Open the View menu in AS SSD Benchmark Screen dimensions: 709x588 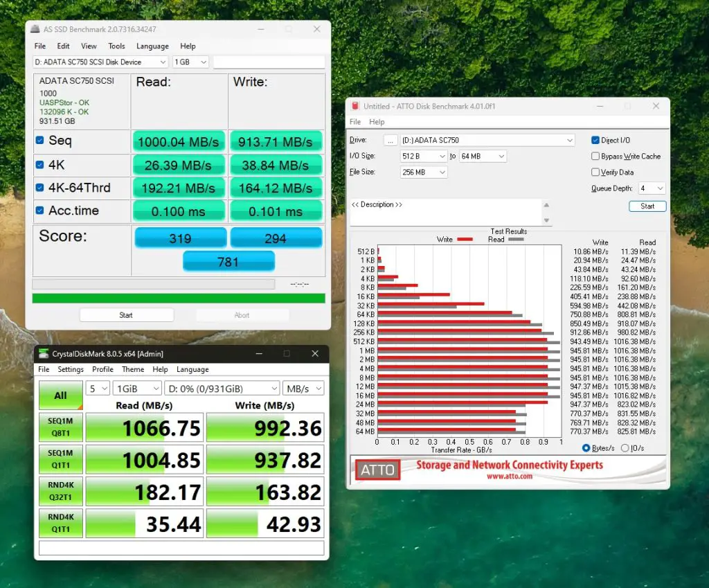[89, 46]
